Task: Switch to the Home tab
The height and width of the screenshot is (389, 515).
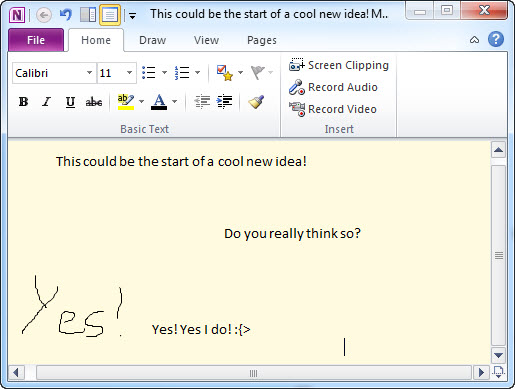Action: coord(96,40)
